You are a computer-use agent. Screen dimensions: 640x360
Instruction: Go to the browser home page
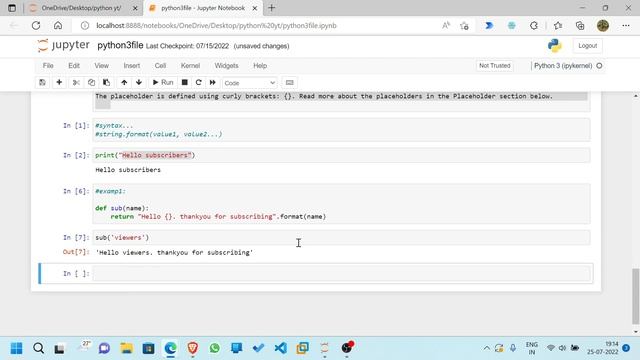(x=58, y=25)
